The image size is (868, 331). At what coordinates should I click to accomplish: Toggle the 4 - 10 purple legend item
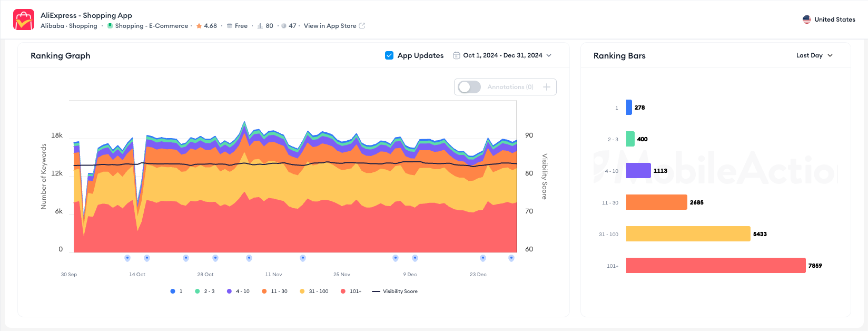238,291
